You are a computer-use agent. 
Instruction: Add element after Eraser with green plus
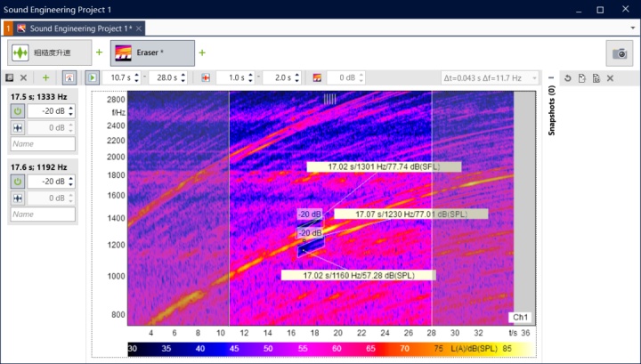[x=202, y=53]
